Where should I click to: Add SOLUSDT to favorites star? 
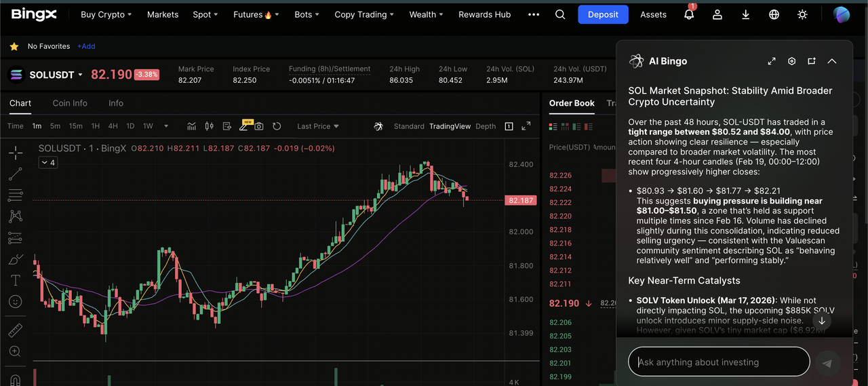click(14, 47)
